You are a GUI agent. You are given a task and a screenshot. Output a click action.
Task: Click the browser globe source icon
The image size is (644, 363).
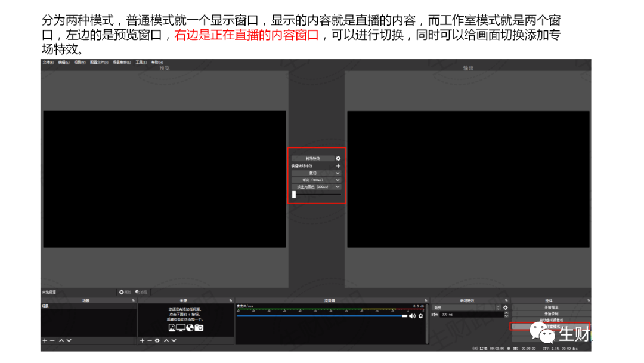coord(190,328)
